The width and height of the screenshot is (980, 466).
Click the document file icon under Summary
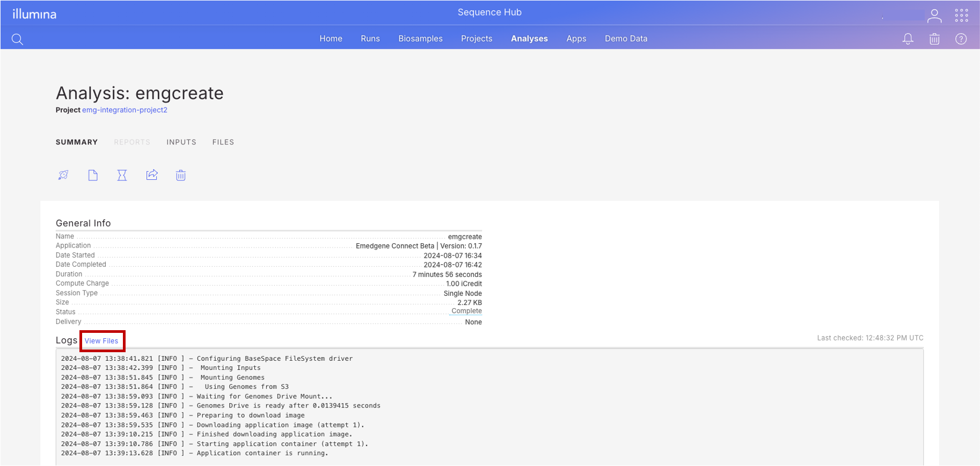point(93,175)
